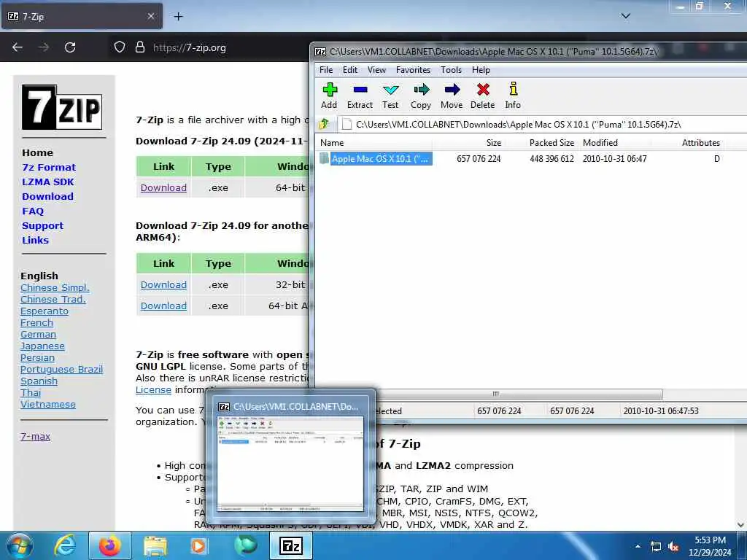747x560 pixels.
Task: Click the network tray icon
Action: pyautogui.click(x=656, y=547)
